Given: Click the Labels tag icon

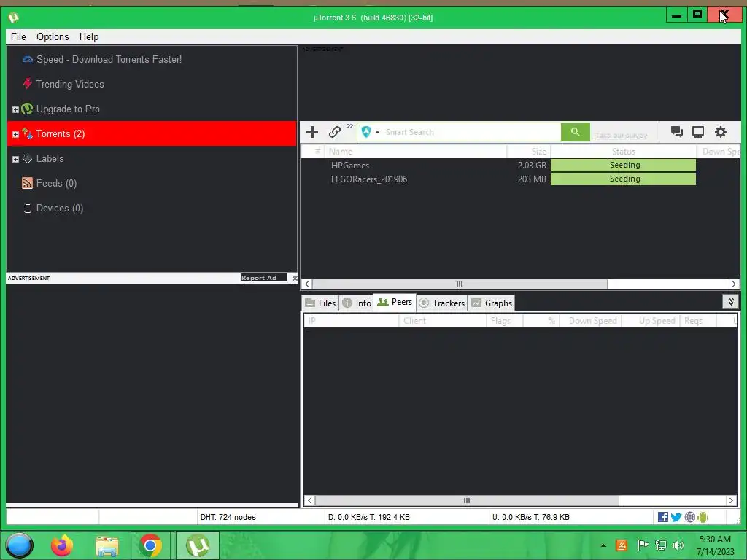Looking at the screenshot, I should [27, 158].
